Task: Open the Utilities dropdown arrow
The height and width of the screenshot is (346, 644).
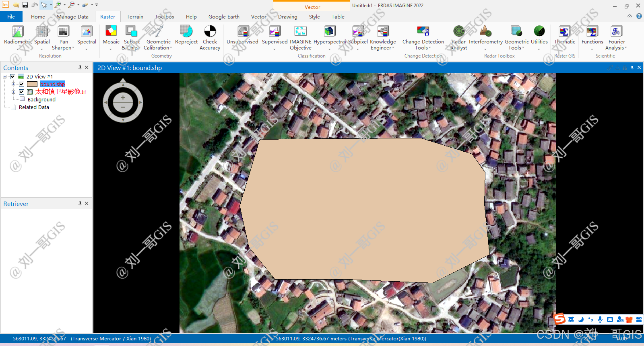Action: point(539,49)
